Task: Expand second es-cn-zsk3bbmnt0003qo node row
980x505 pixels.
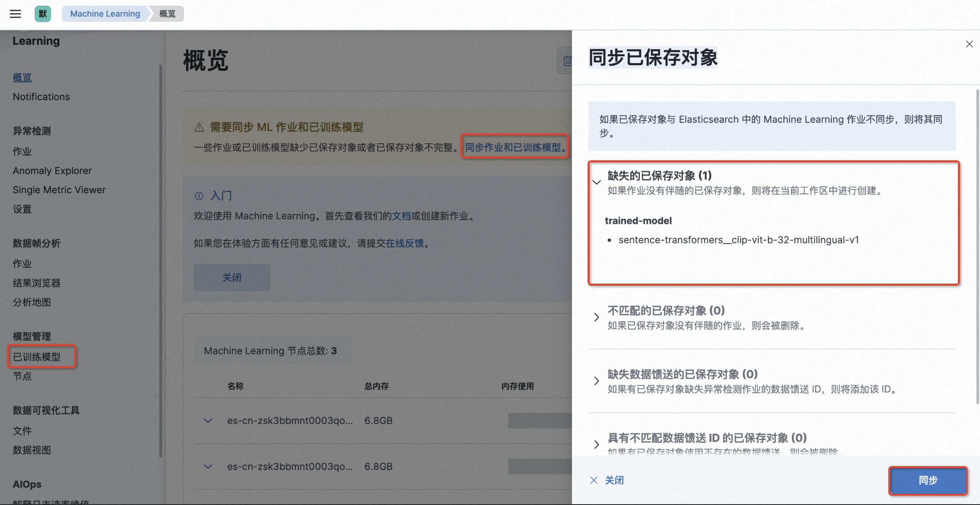Action: (x=208, y=467)
